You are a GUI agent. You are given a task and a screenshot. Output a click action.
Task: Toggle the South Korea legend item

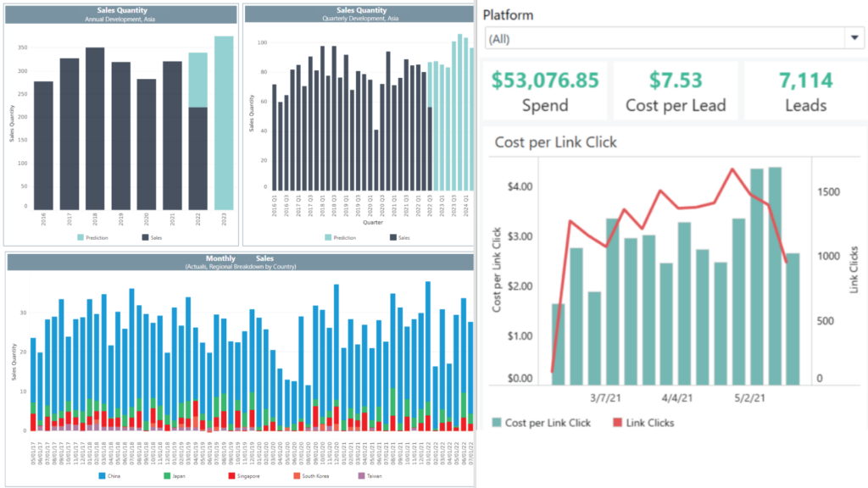(315, 477)
